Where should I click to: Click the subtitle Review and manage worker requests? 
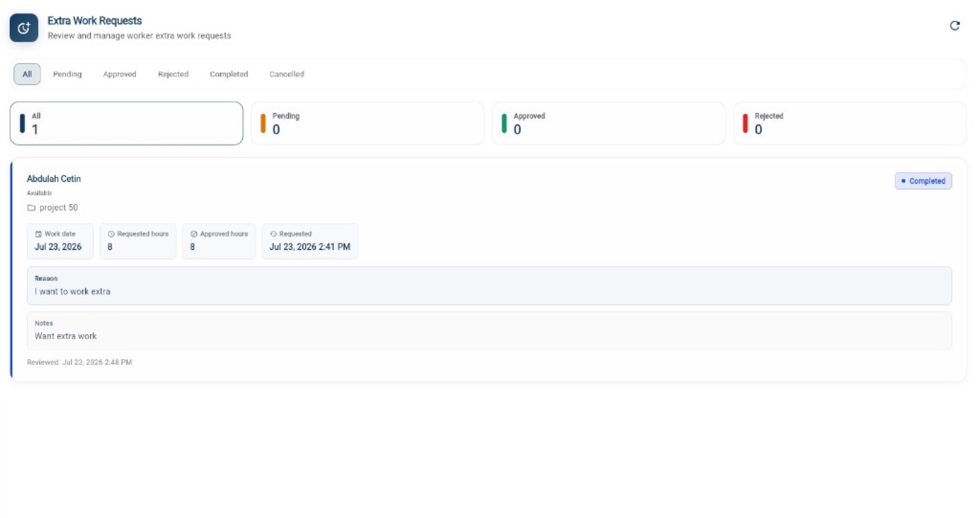(140, 36)
